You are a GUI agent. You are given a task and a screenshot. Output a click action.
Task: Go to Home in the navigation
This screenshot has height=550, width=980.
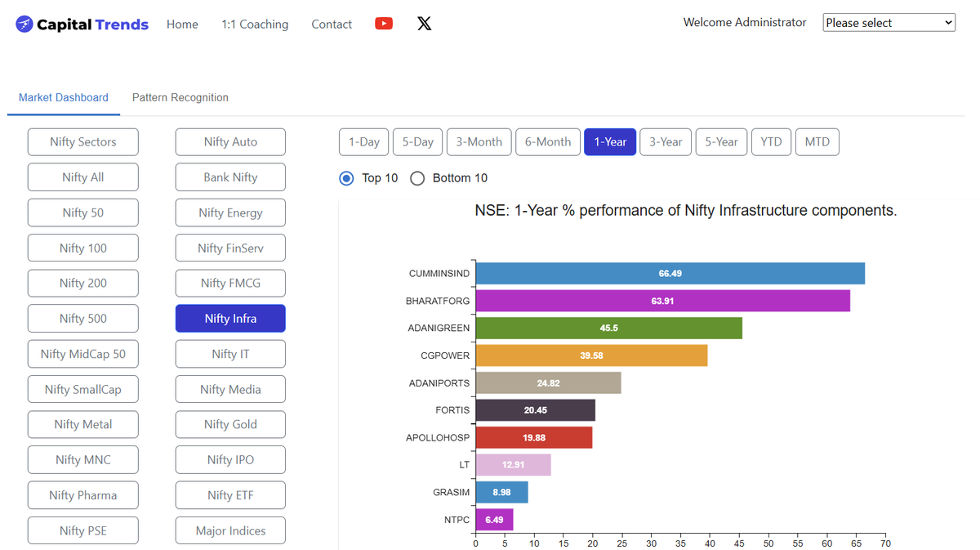[x=182, y=25]
